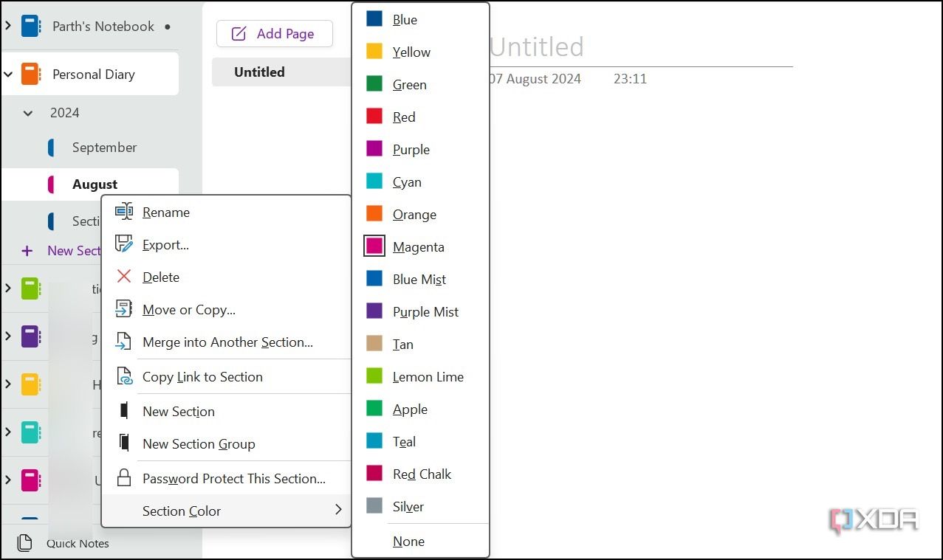This screenshot has height=560, width=943.
Task: Expand the yellow notebook chevron
Action: [7, 384]
